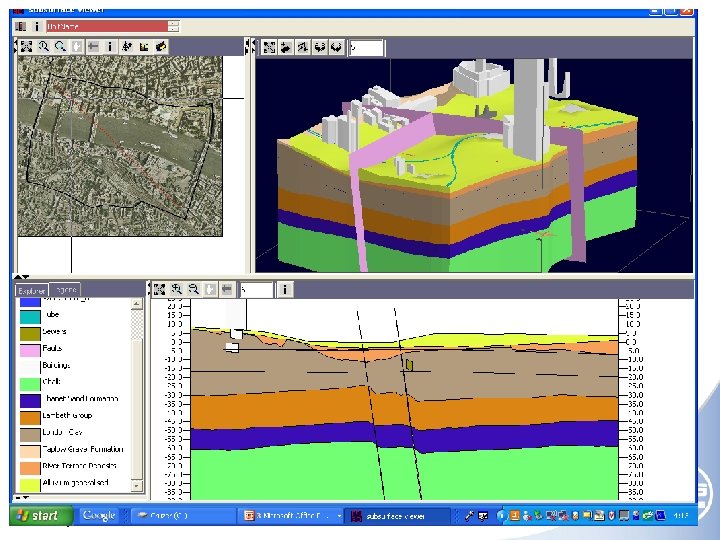Image resolution: width=720 pixels, height=540 pixels.
Task: Click fit-view icon in 3D view toolbar
Action: coord(269,47)
